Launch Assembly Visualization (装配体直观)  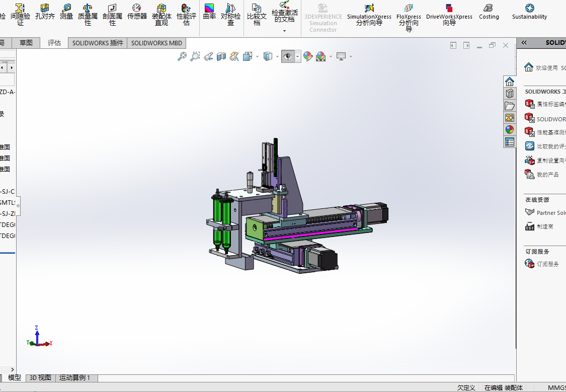tap(161, 14)
